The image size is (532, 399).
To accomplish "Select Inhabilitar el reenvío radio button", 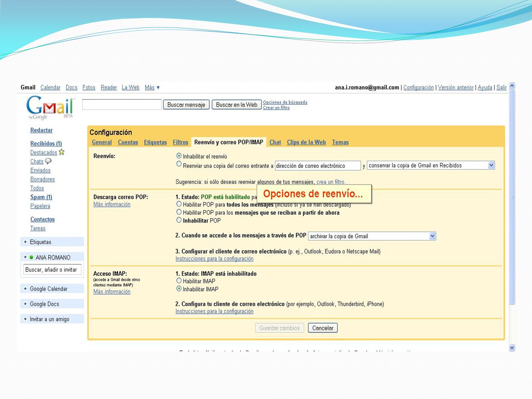I will pos(179,156).
